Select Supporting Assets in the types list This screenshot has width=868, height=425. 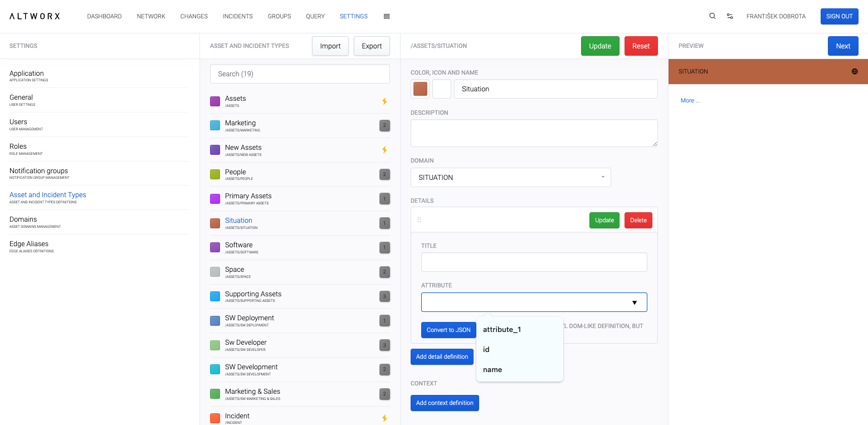pos(253,294)
